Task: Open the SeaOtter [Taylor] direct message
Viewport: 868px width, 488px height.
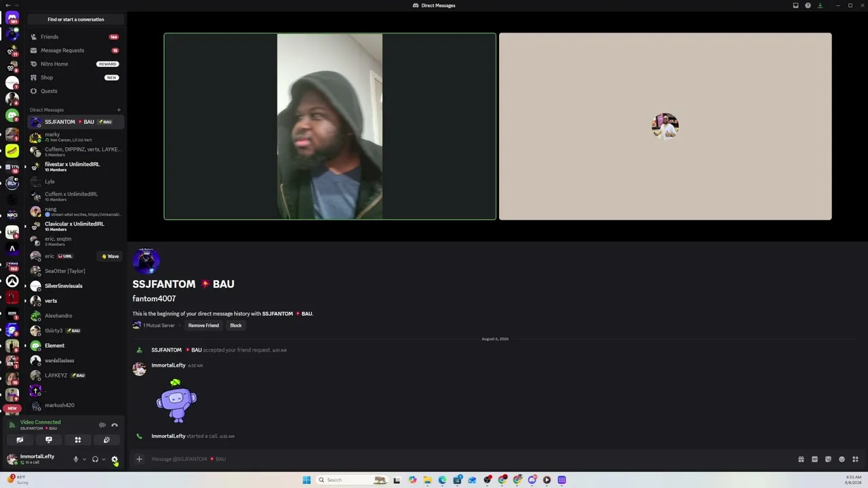Action: coord(75,271)
